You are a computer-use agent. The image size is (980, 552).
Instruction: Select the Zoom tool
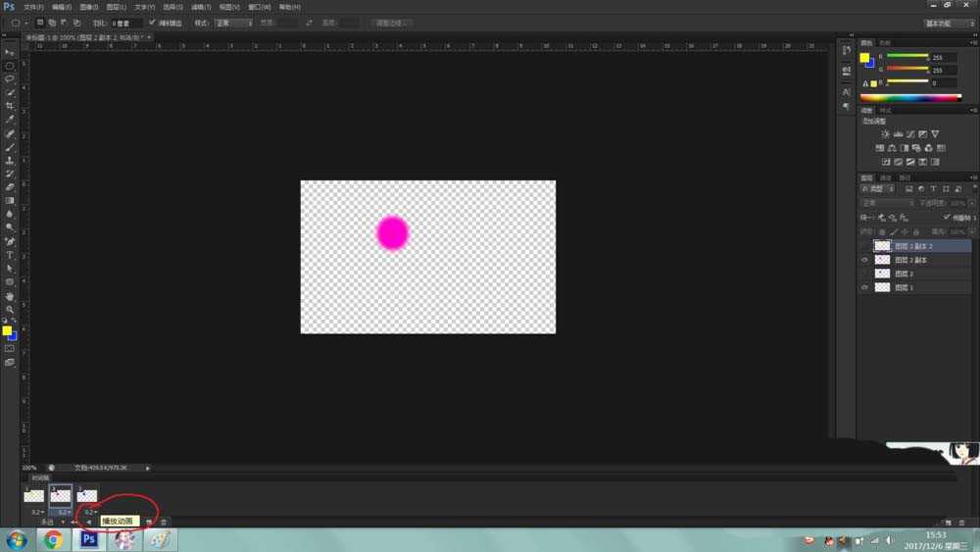point(10,309)
